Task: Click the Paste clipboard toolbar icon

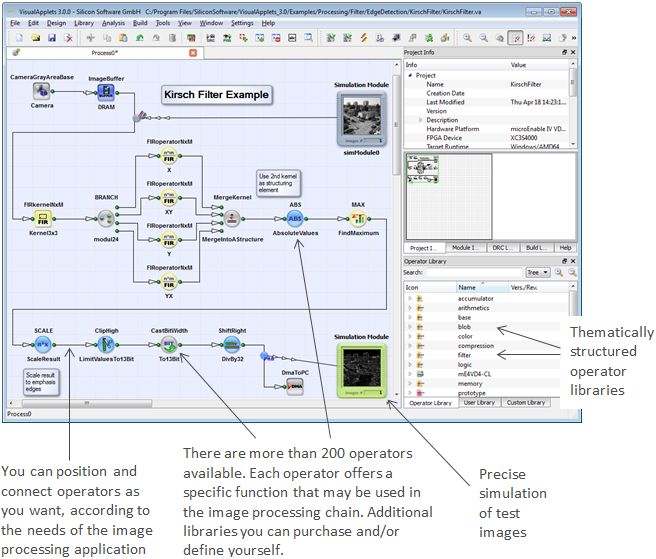Action: [123, 38]
